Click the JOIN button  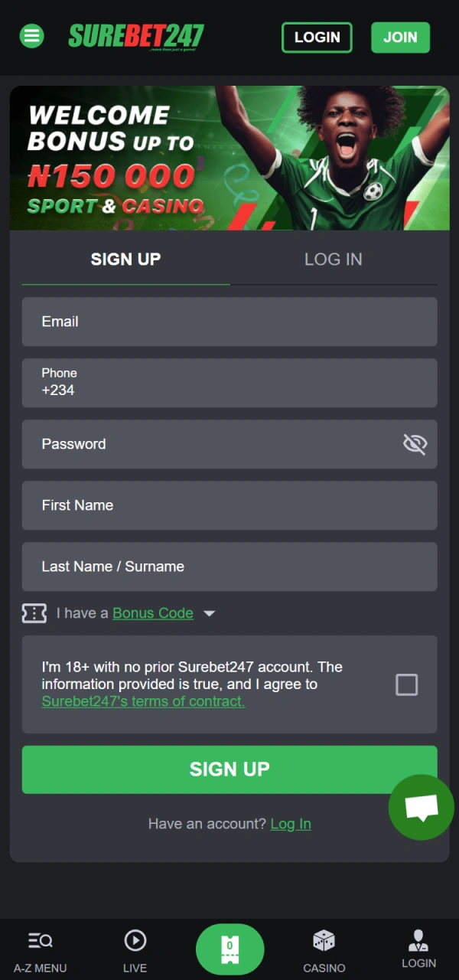coord(400,37)
